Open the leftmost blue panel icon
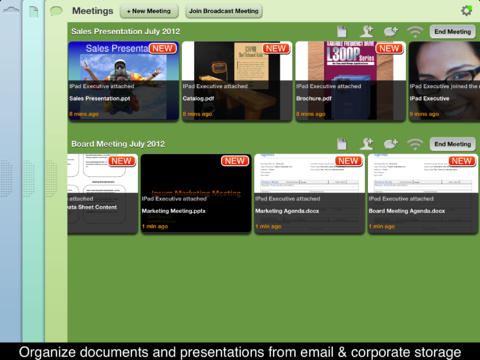 [11, 10]
